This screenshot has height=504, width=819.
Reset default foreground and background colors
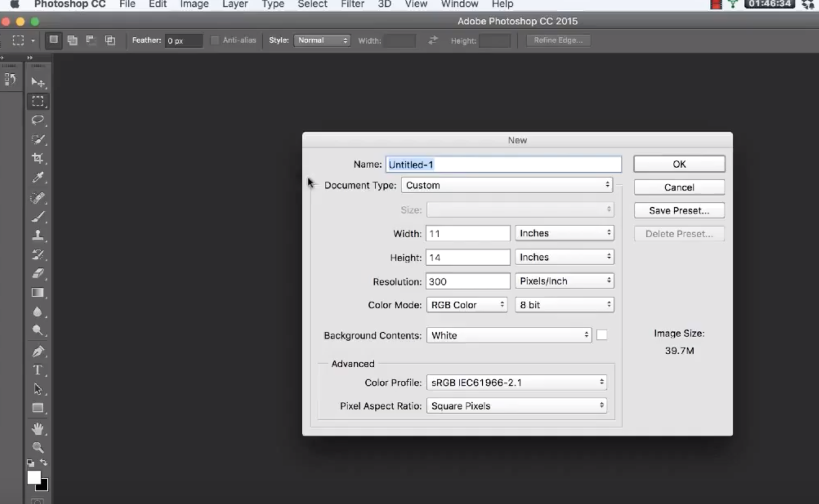coord(31,463)
